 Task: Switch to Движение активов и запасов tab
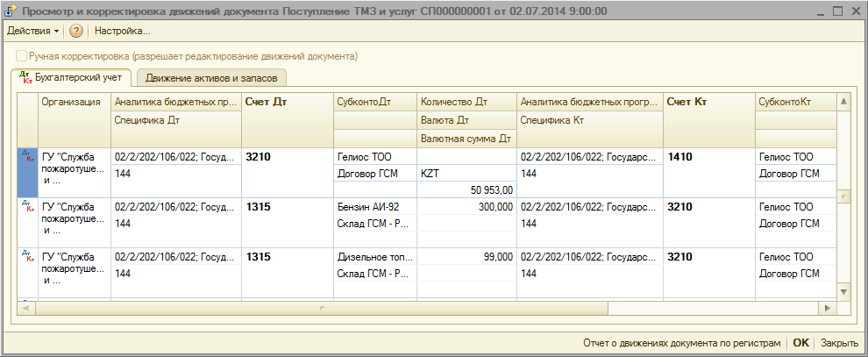click(211, 79)
